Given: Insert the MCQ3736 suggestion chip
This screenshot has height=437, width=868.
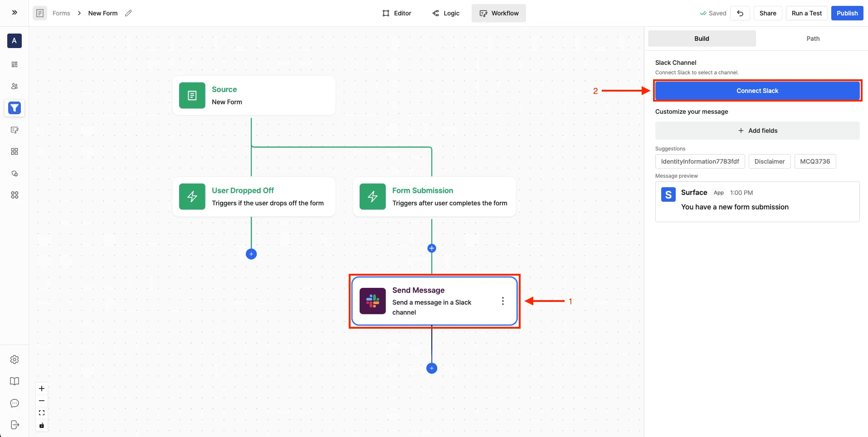Looking at the screenshot, I should 815,161.
